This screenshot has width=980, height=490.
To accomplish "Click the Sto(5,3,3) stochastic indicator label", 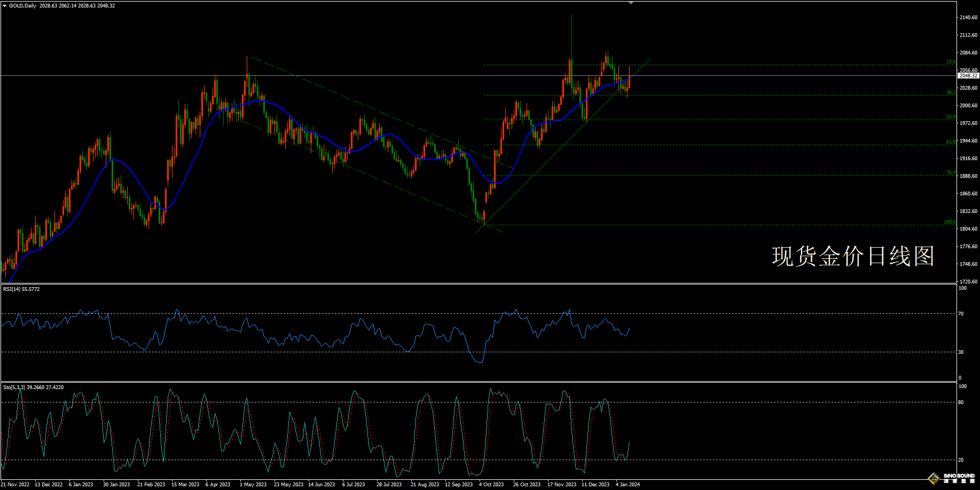I will tap(33, 388).
